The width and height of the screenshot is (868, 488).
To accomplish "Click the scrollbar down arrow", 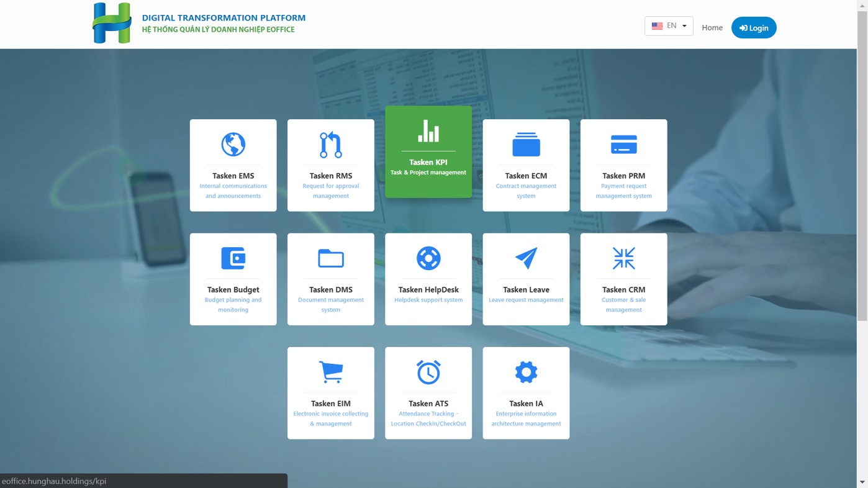I will pos(862,482).
